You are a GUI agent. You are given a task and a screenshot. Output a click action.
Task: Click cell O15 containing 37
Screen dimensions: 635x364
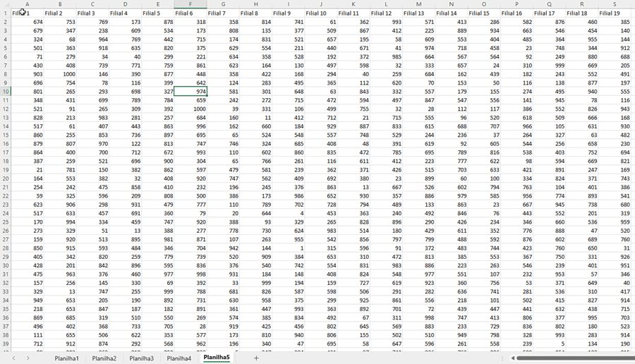(484, 135)
